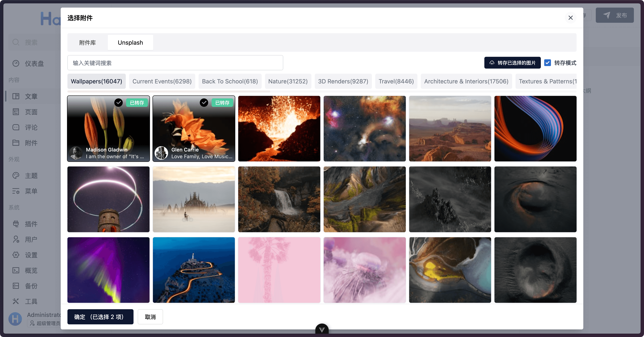The height and width of the screenshot is (337, 644).
Task: Click 已转存 badge on Glen Carrie photo
Action: 222,103
